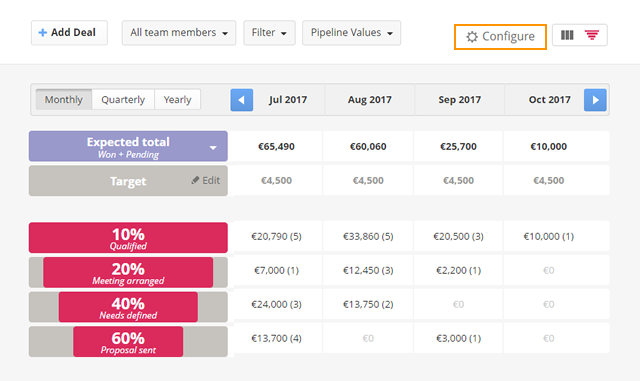Click the next month arrow
Screen dimensions: 640x381
595,100
